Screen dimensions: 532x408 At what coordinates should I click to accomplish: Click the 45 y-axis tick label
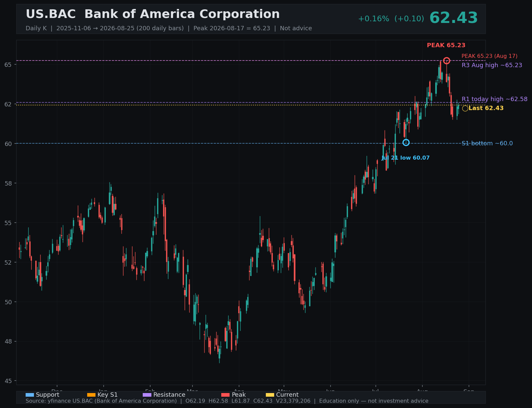tap(8, 381)
